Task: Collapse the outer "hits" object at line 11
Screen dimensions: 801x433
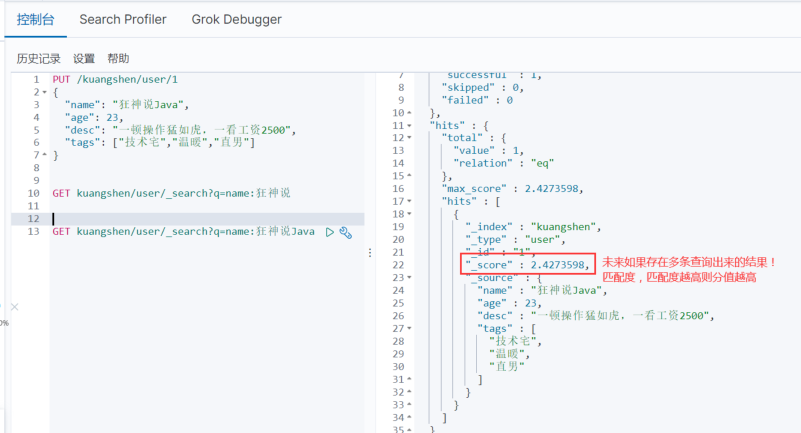Action: 411,124
